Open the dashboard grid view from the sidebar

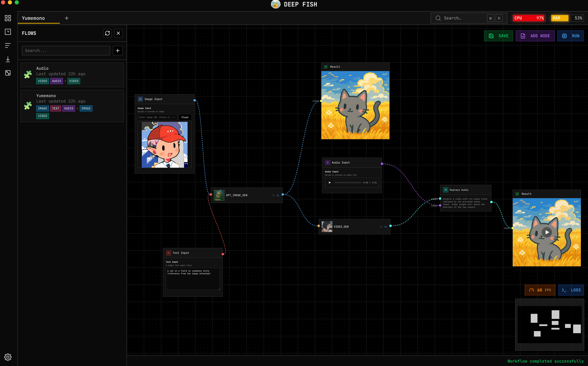(8, 18)
